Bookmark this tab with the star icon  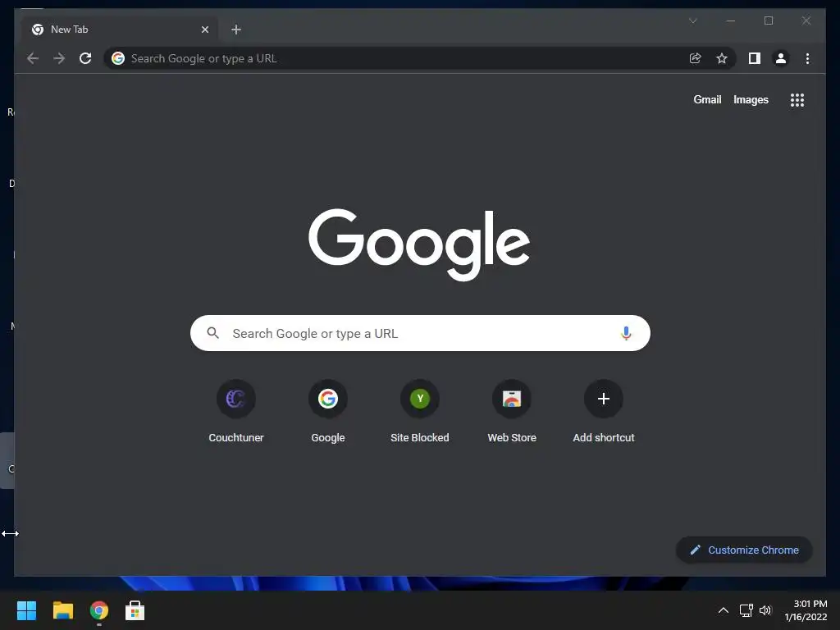[x=722, y=58]
